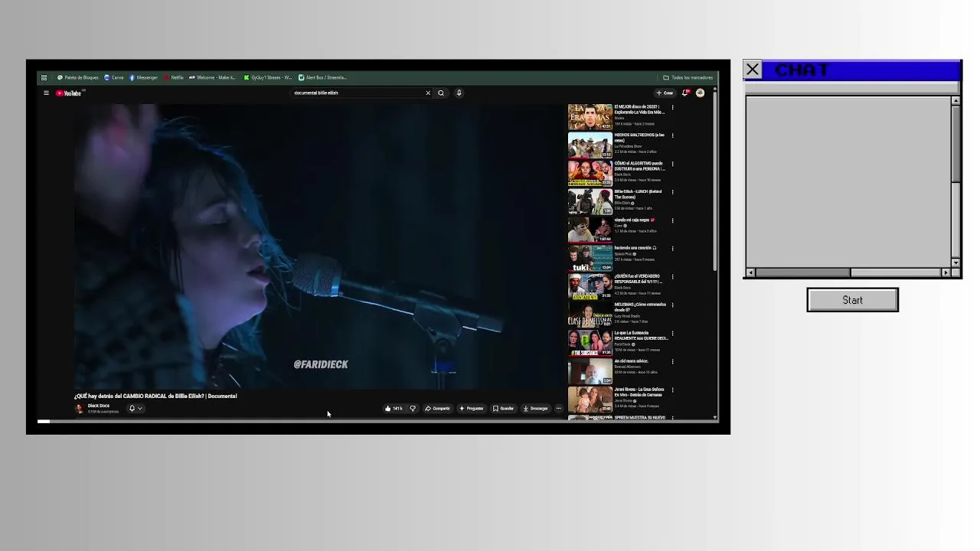Open options for 'Billie Eilish - LUNCH' video
980x551 pixels.
pos(672,192)
